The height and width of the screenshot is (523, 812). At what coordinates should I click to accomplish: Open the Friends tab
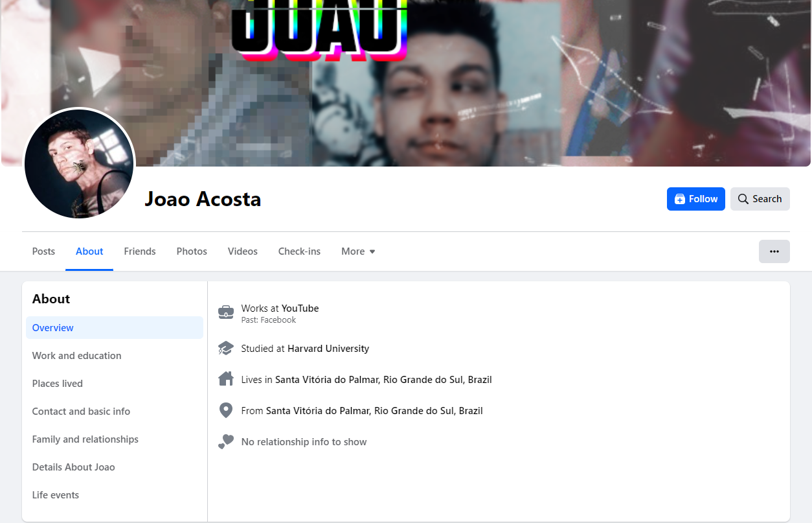(140, 251)
